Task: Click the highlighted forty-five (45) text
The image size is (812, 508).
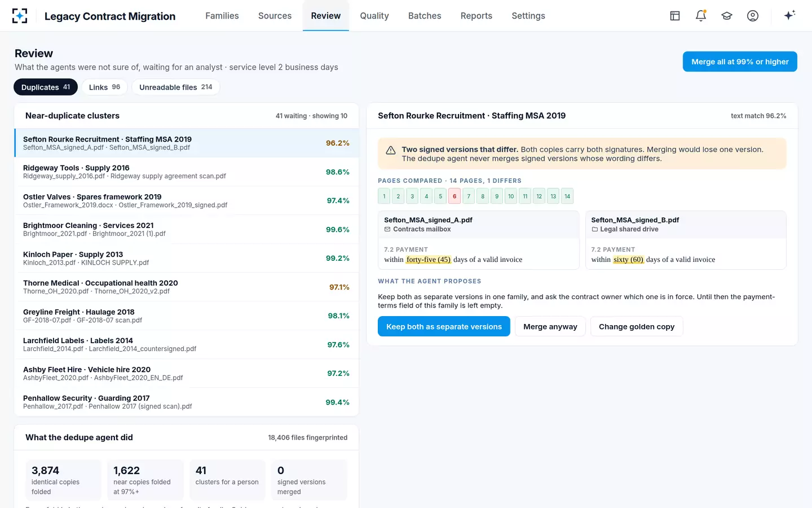Action: point(429,260)
